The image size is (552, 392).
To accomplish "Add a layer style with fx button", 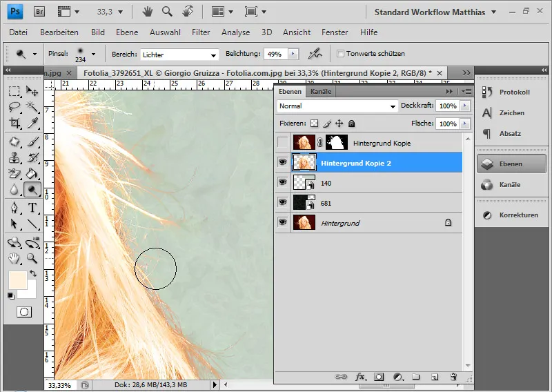I will point(359,378).
